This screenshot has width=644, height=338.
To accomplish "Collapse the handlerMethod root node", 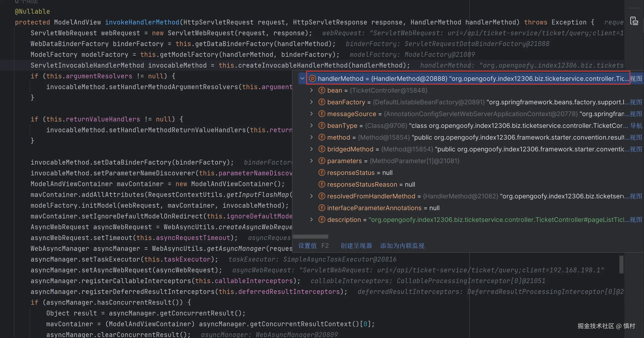I will [x=302, y=79].
